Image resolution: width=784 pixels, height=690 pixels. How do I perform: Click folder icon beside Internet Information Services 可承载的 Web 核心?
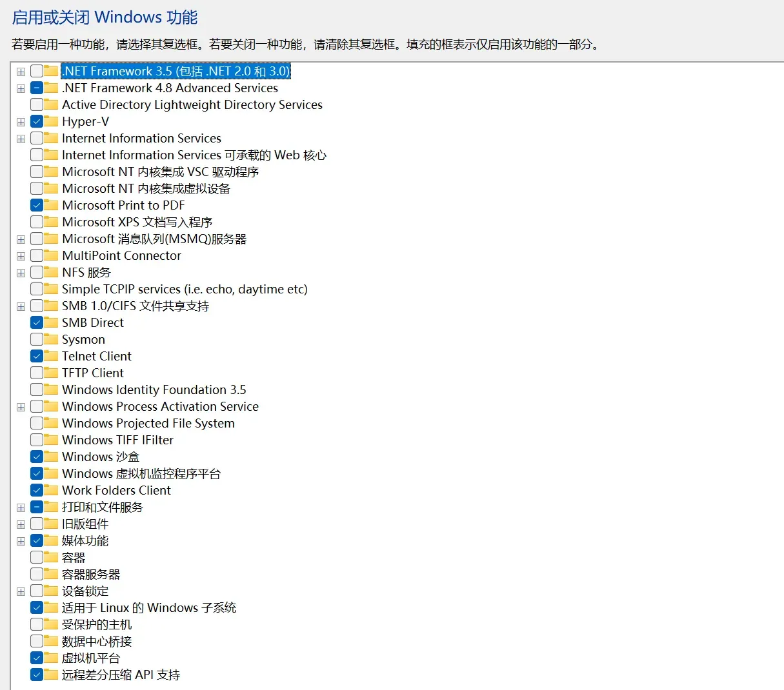click(51, 155)
